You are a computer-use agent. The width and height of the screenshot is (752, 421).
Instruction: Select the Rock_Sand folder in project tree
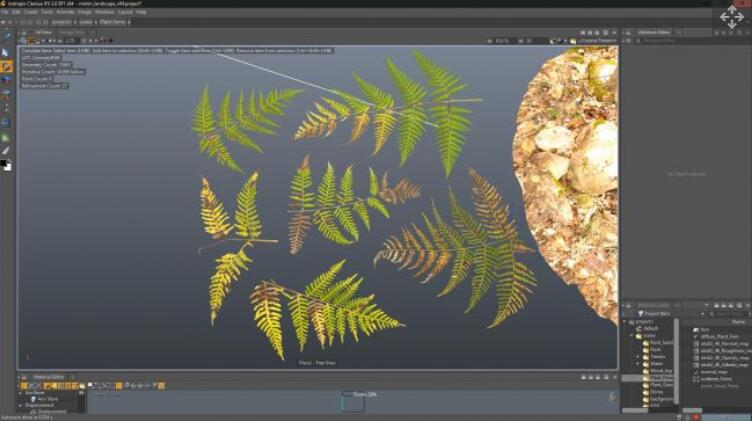click(662, 343)
